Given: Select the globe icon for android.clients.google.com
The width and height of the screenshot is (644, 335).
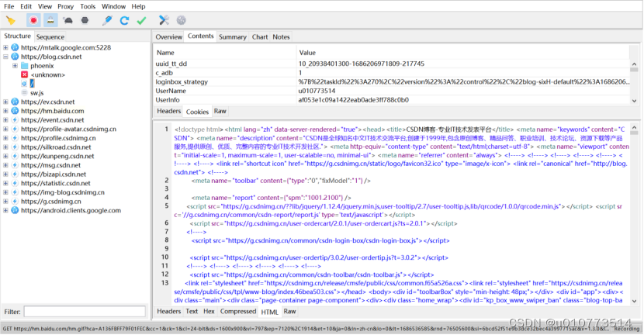Looking at the screenshot, I should [15, 210].
